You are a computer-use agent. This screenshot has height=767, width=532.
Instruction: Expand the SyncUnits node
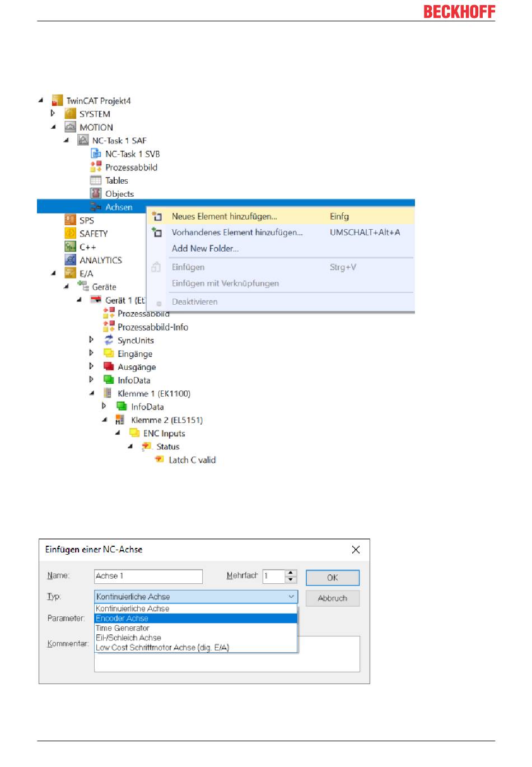click(x=91, y=340)
